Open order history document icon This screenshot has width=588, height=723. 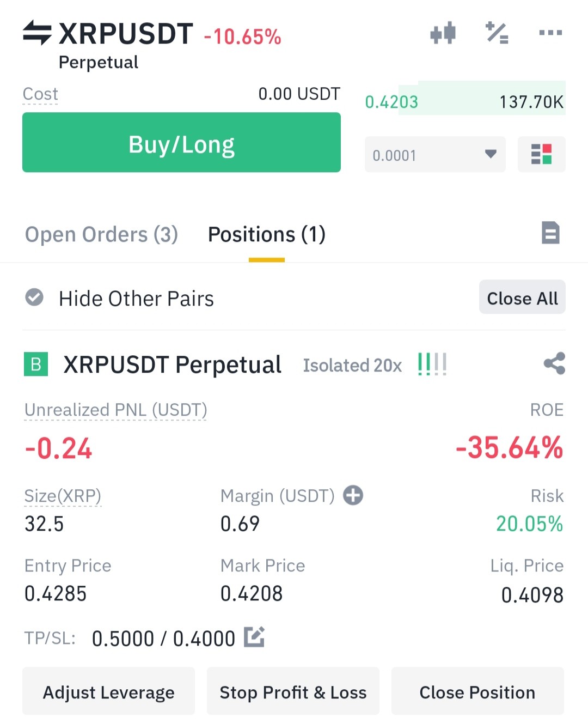pos(550,233)
